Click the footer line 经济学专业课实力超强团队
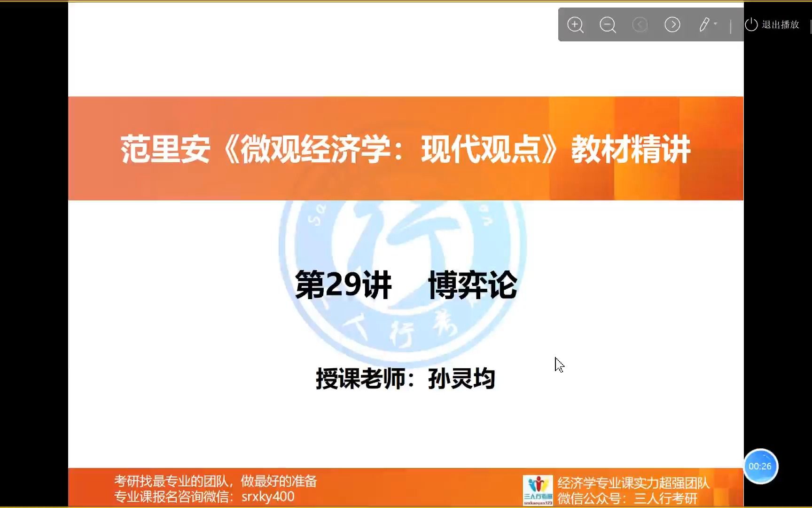 pyautogui.click(x=633, y=483)
